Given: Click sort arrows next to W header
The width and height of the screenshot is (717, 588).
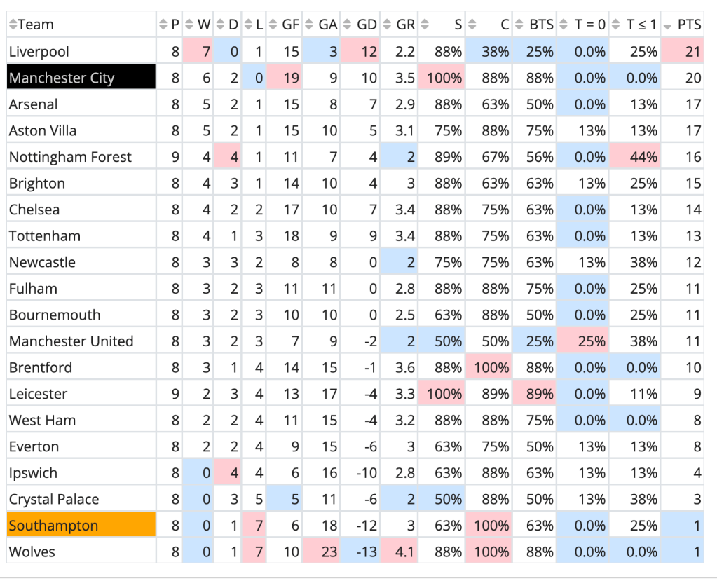Looking at the screenshot, I should pyautogui.click(x=189, y=25).
